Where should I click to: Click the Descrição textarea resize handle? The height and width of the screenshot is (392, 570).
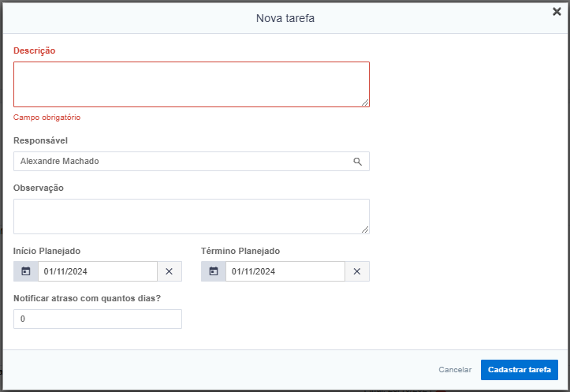pos(366,103)
